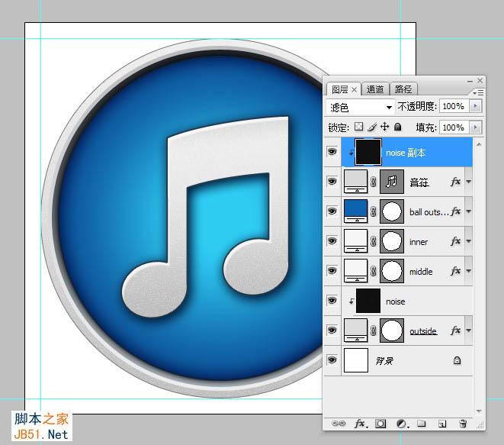This screenshot has height=445, width=504.
Task: Expand effects list of 音符 layer
Action: [469, 182]
